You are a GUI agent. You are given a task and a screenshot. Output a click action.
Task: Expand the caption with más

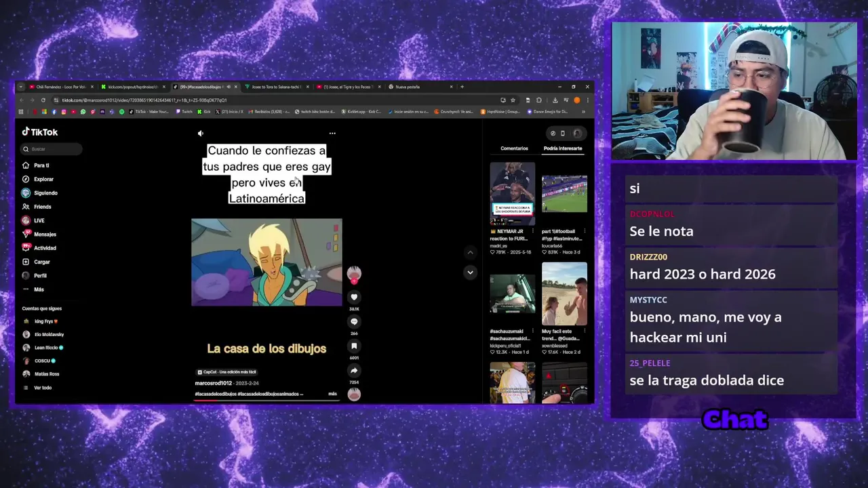coord(332,394)
